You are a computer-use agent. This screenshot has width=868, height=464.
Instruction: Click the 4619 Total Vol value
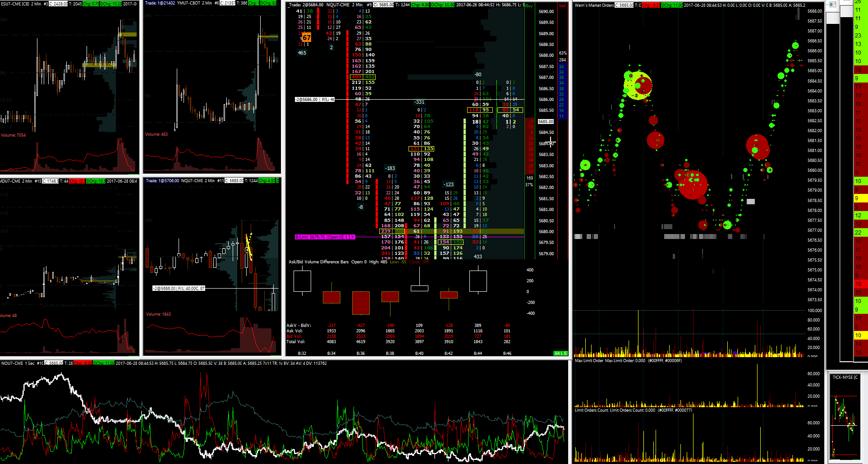(361, 341)
